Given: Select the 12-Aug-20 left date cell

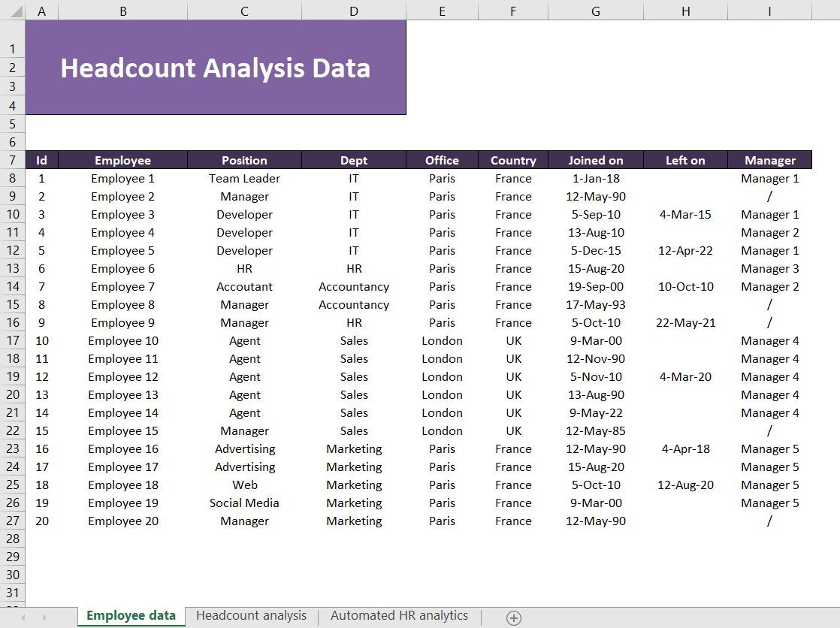Looking at the screenshot, I should click(x=686, y=485).
